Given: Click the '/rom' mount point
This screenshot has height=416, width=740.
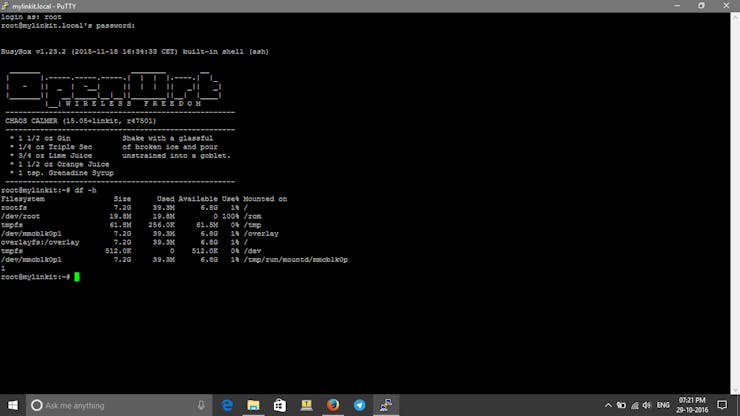Looking at the screenshot, I should 252,216.
